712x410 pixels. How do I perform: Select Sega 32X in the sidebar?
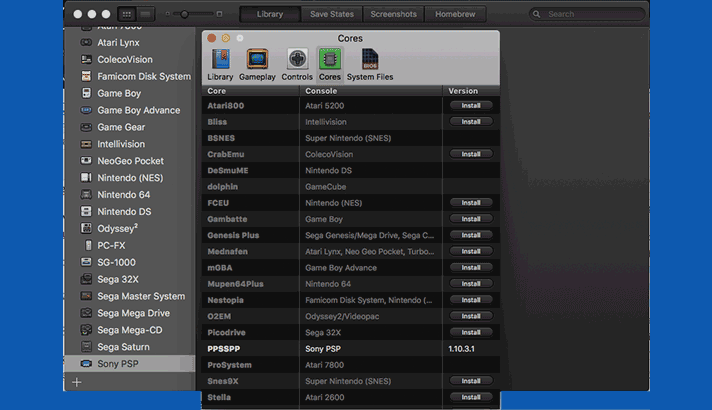[x=129, y=279]
